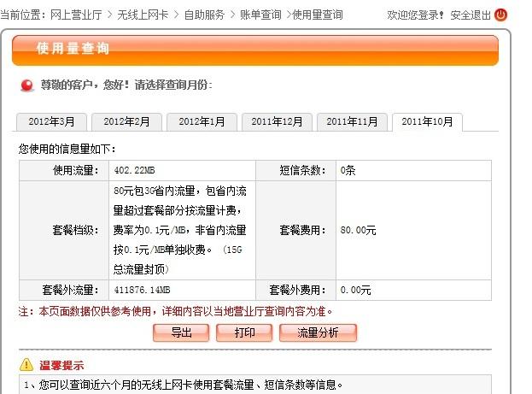Click the 套餐外流量 label cell
This screenshot has width=532, height=394.
pos(64,290)
